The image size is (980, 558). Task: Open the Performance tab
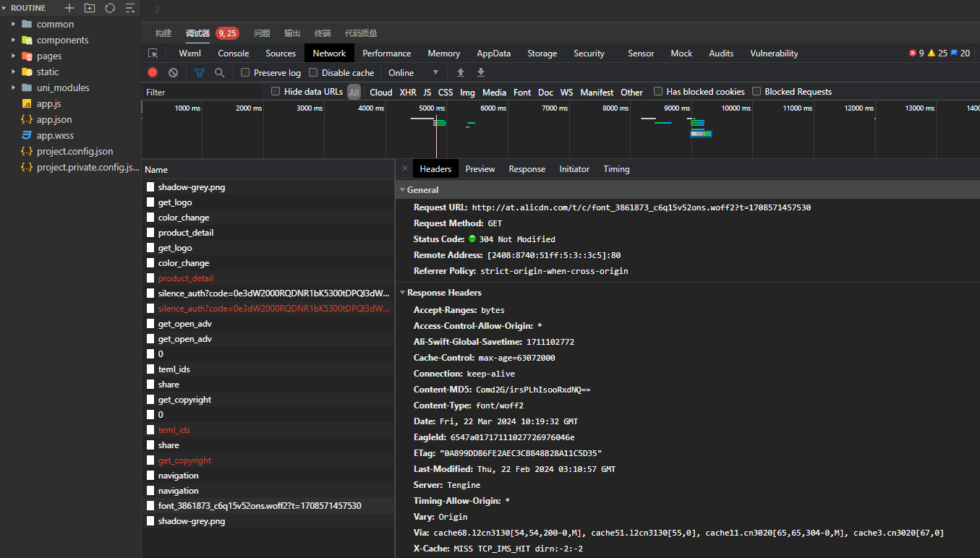(x=387, y=53)
